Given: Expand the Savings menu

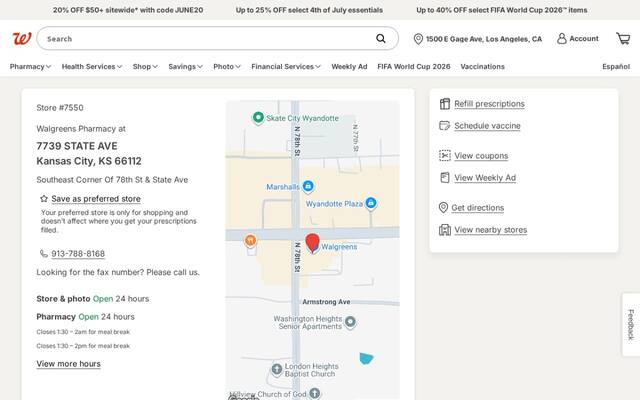Looking at the screenshot, I should [x=185, y=67].
